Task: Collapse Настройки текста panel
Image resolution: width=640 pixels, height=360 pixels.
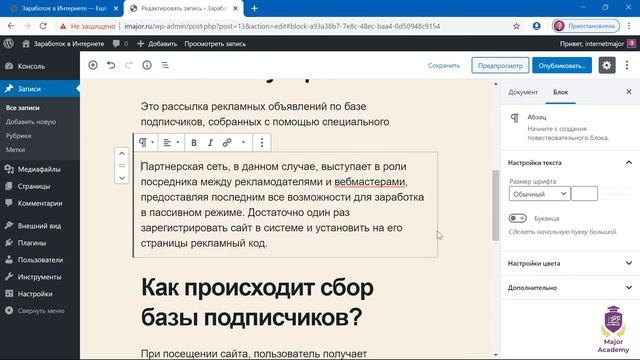Action: pos(570,162)
